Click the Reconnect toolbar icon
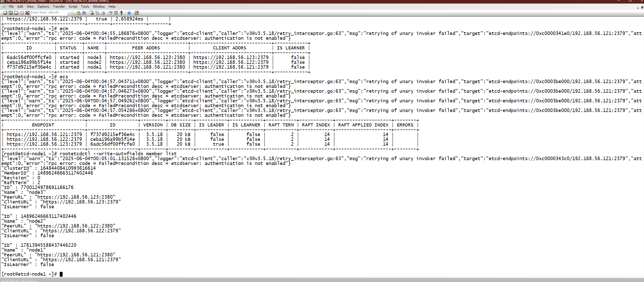 [x=22, y=13]
